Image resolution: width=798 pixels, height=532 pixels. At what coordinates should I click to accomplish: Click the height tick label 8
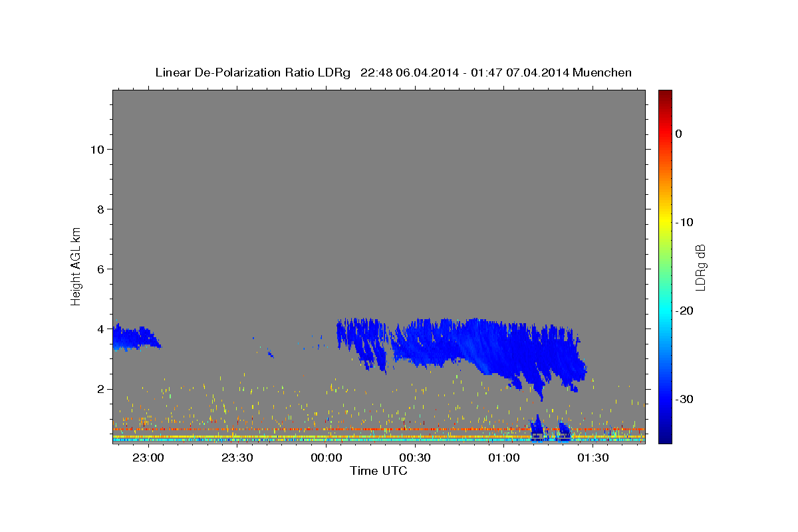pos(100,209)
